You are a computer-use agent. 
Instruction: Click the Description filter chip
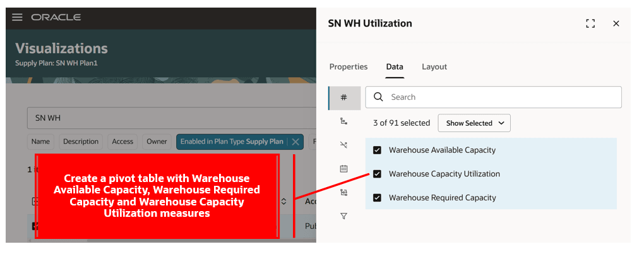(81, 142)
